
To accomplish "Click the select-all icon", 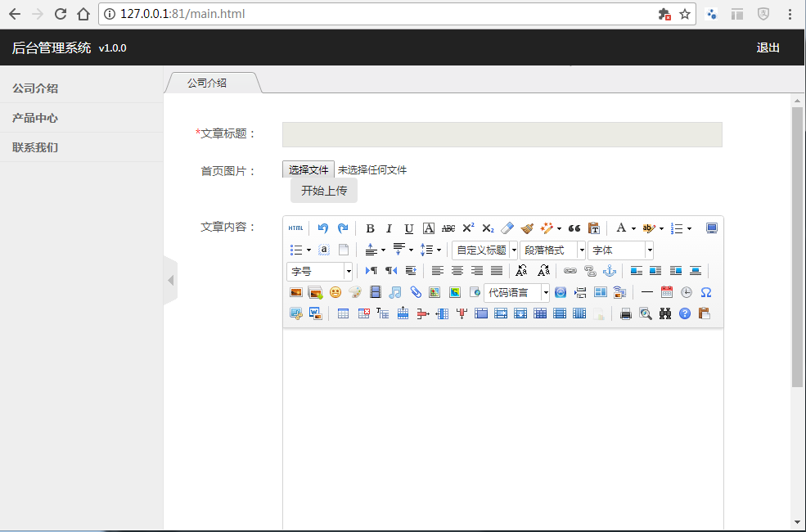I will pos(324,250).
